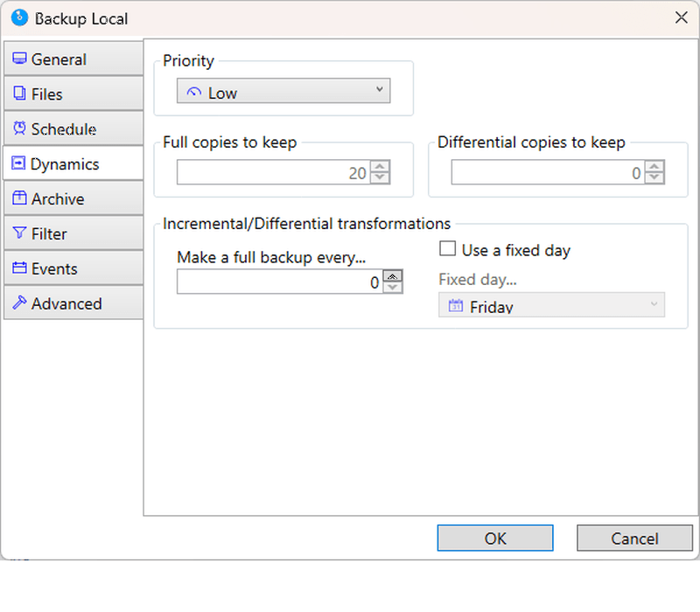
Task: Click the General monitor icon
Action: point(19,59)
